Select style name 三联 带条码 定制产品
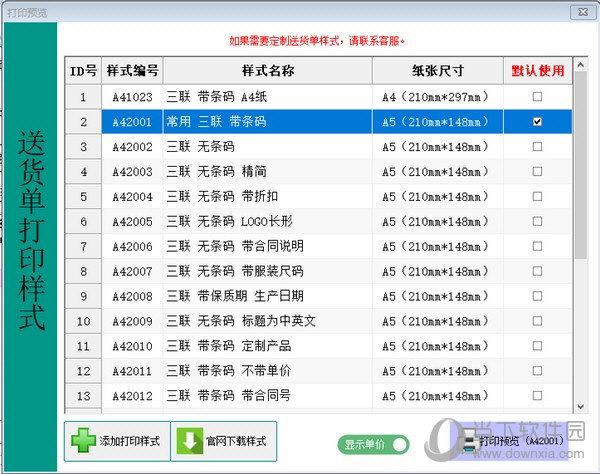Image resolution: width=600 pixels, height=474 pixels. click(229, 346)
